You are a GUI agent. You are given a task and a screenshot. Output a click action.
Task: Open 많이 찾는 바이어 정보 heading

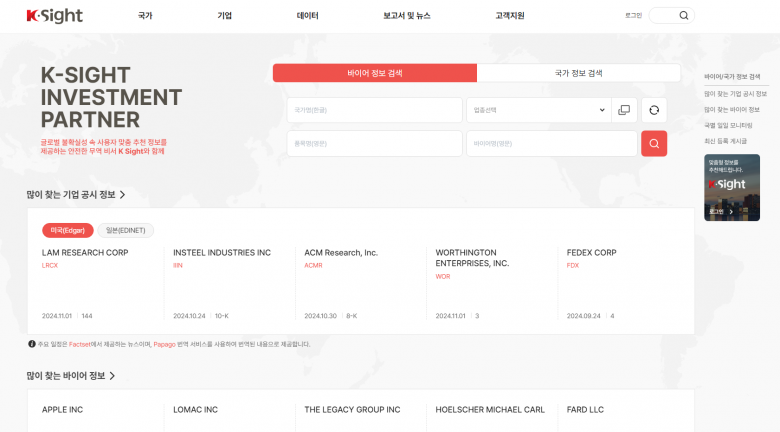66,376
